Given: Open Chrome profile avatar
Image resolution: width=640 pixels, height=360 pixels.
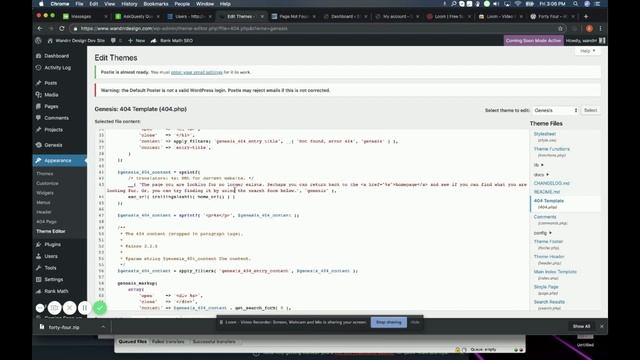Looking at the screenshot, I should [589, 29].
